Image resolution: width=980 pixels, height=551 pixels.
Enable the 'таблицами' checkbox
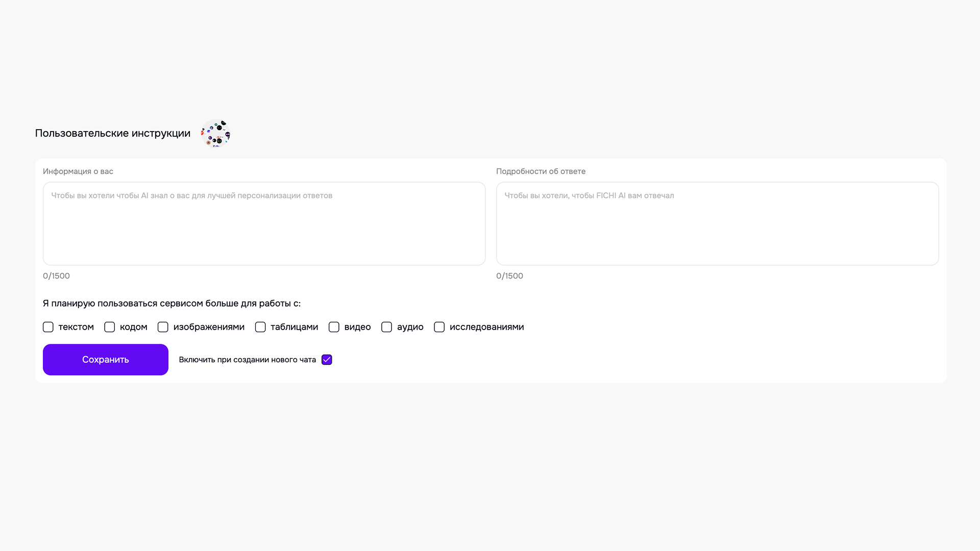[x=260, y=327]
